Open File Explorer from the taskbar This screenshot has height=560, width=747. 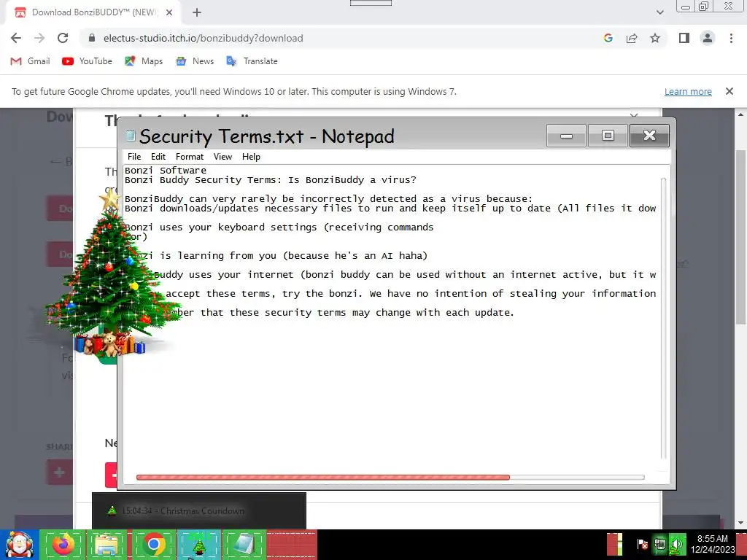pos(108,544)
